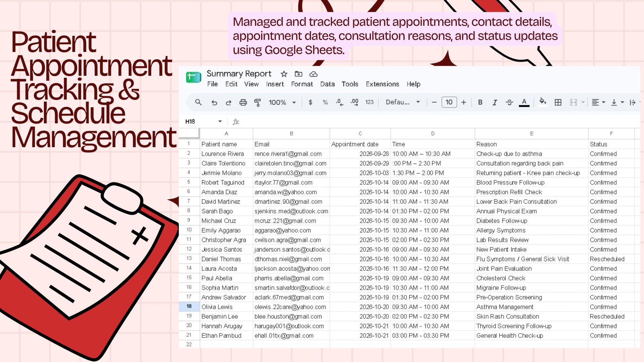Screen dimensions: 644x362
Task: Open the font dropdown showing Defau...
Action: pos(403,102)
